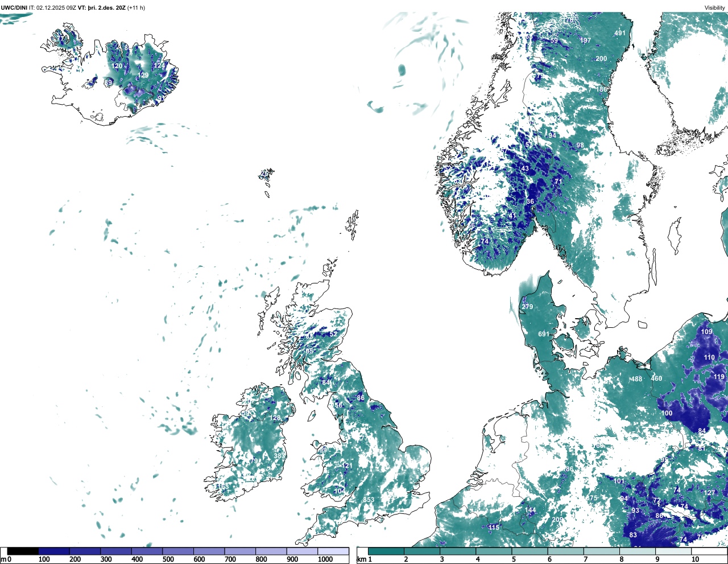
Task: Select the 800–900 m legend swatch
Action: coord(271,551)
